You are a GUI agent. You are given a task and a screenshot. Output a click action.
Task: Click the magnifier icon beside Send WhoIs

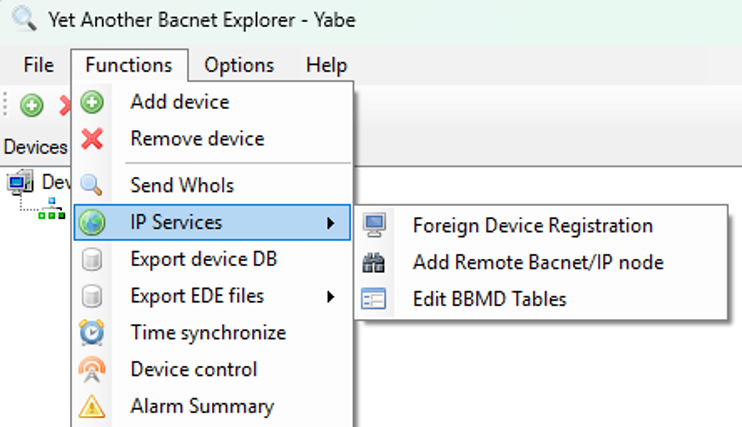91,185
